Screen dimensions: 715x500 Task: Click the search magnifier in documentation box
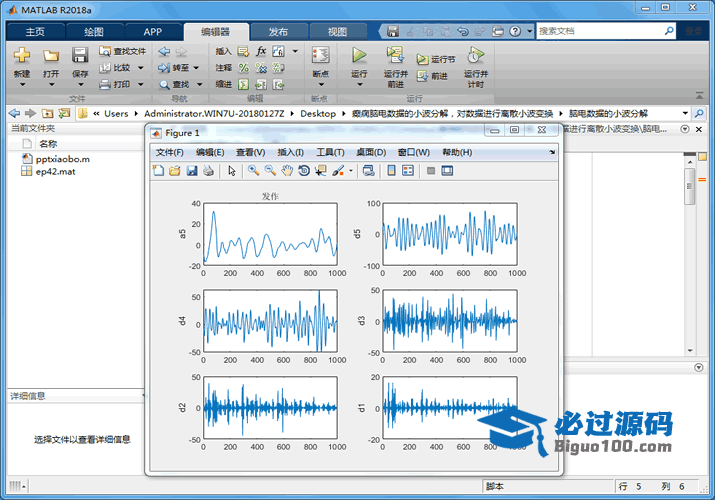tap(669, 31)
